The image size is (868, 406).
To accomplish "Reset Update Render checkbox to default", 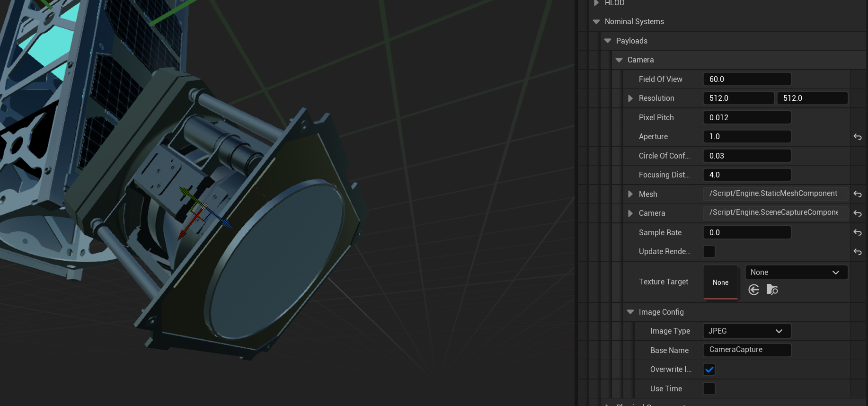I will (857, 252).
